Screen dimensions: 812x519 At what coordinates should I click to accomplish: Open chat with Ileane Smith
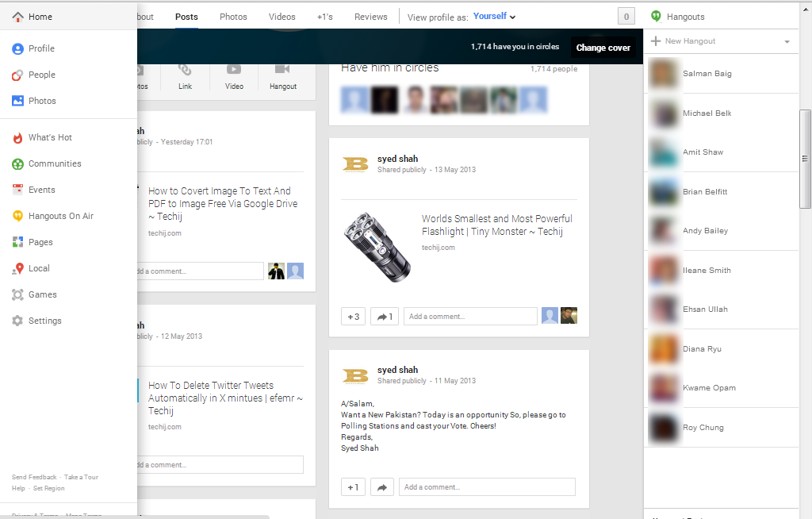(x=722, y=270)
